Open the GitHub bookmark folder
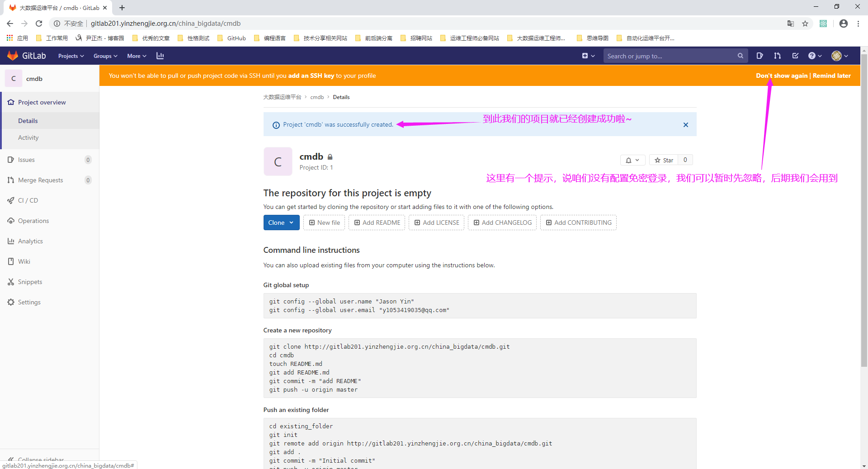Image resolution: width=868 pixels, height=469 pixels. point(231,38)
